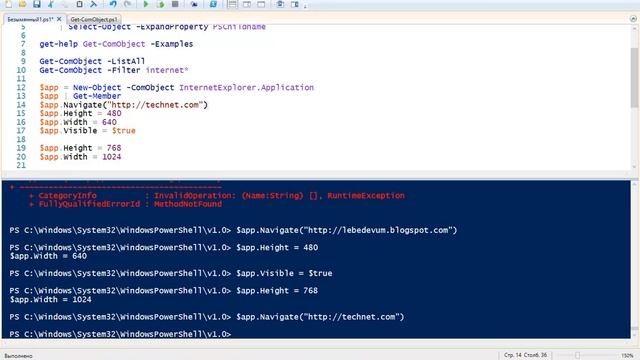
Task: Click $app.Height = 768 in the editor
Action: 80,148
